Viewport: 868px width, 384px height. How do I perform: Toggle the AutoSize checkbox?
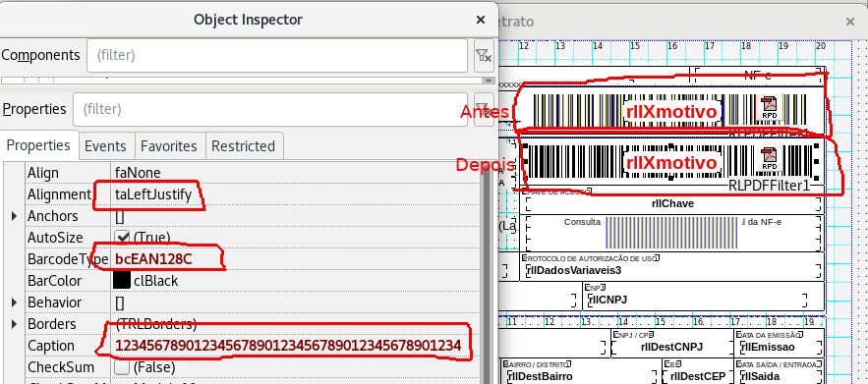click(121, 238)
